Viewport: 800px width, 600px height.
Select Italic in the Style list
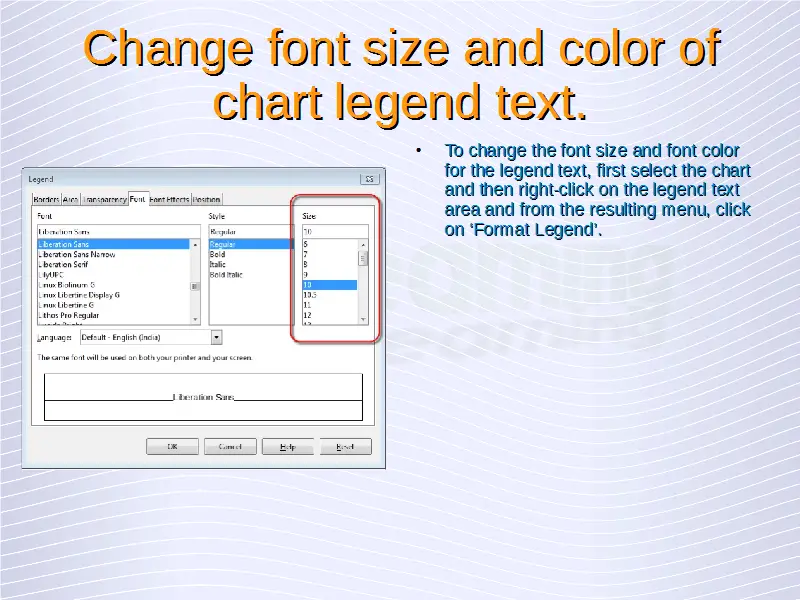tap(217, 264)
